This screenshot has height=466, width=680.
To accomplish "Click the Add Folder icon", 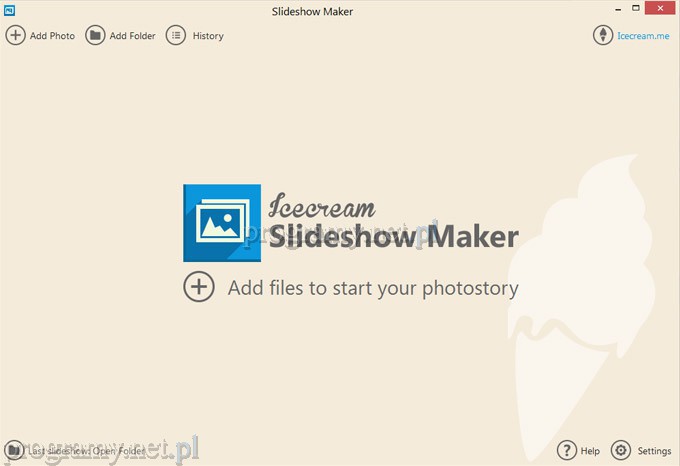I will pyautogui.click(x=95, y=35).
